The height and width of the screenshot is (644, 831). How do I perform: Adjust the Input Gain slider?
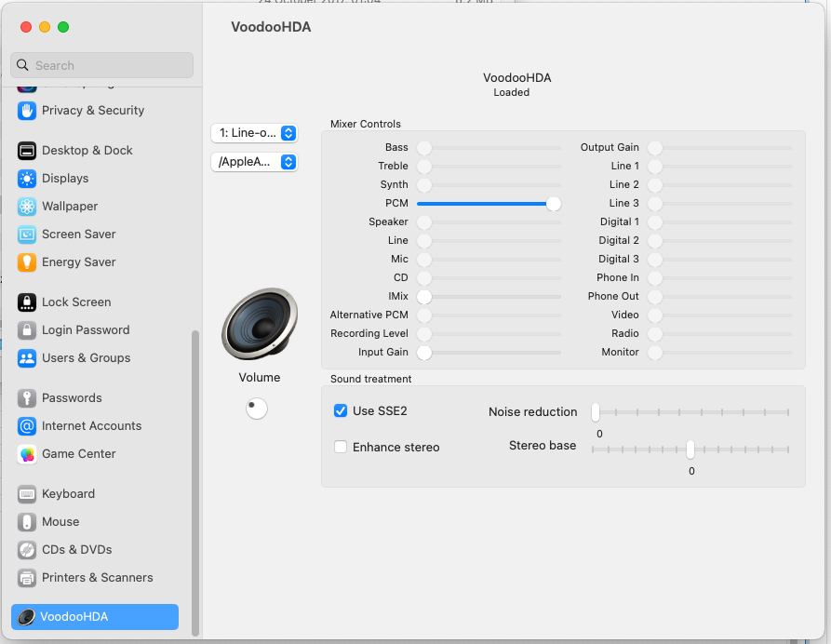coord(489,353)
